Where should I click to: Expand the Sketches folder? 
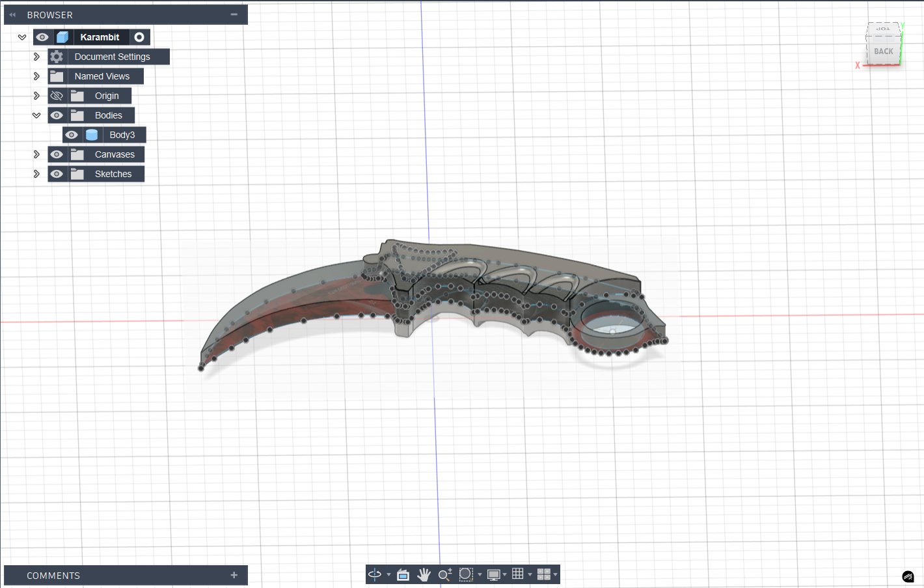click(36, 174)
